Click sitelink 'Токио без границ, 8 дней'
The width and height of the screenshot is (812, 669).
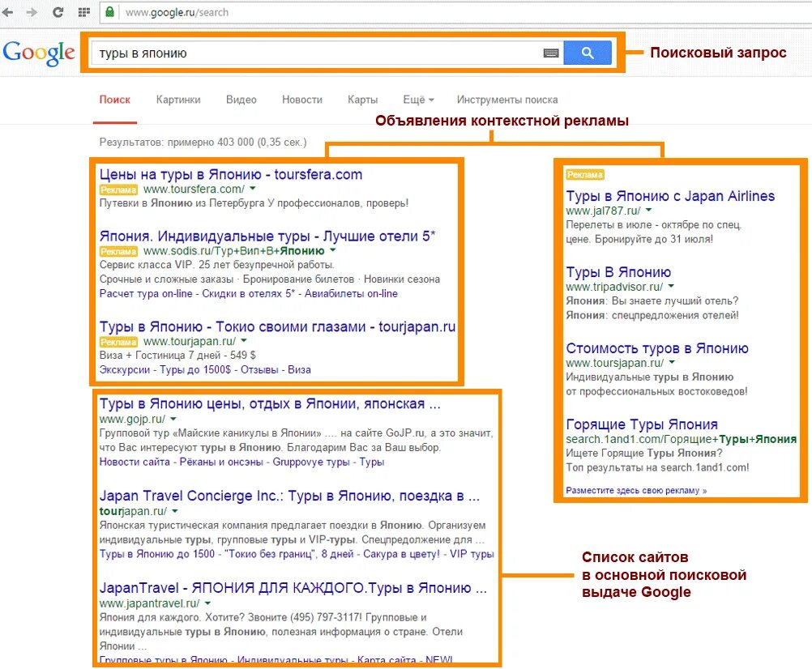coord(289,554)
